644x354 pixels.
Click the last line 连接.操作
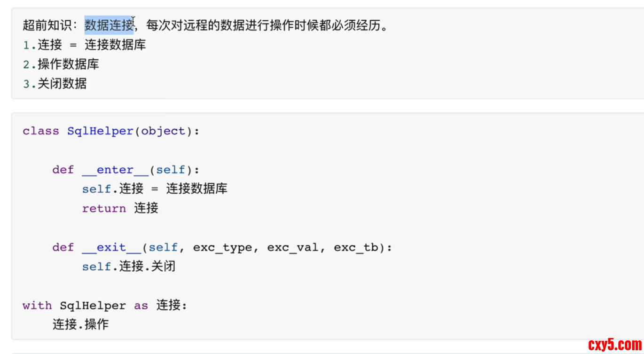80,324
